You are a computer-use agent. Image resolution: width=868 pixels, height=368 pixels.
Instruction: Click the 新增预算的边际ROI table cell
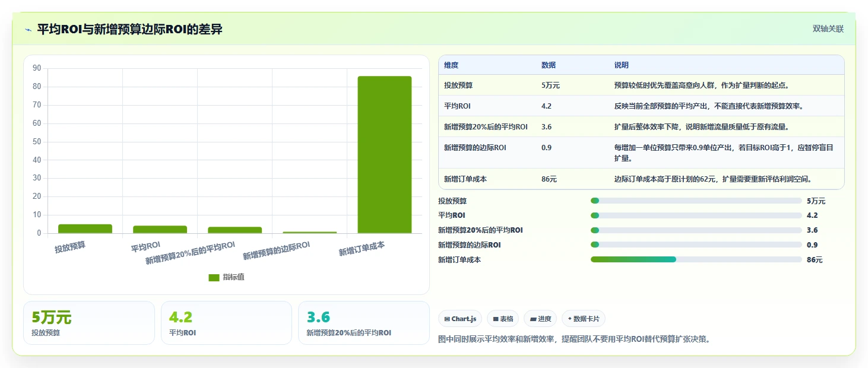[x=475, y=148]
